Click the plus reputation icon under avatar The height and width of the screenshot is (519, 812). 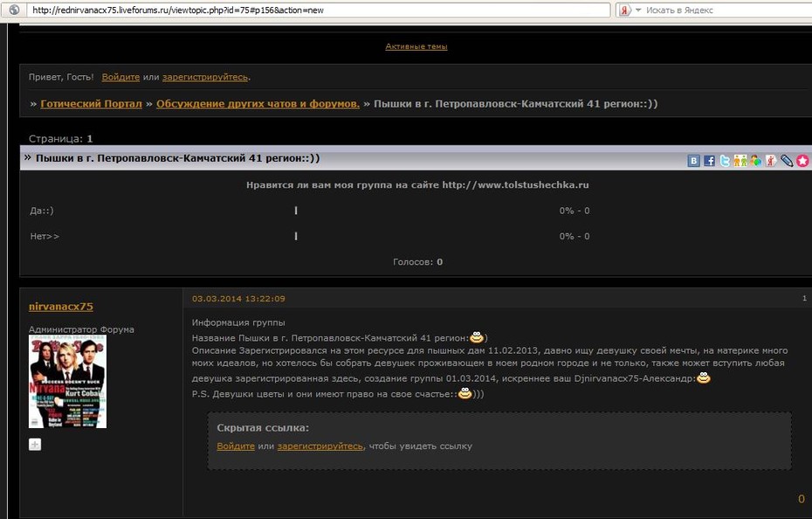(x=35, y=445)
